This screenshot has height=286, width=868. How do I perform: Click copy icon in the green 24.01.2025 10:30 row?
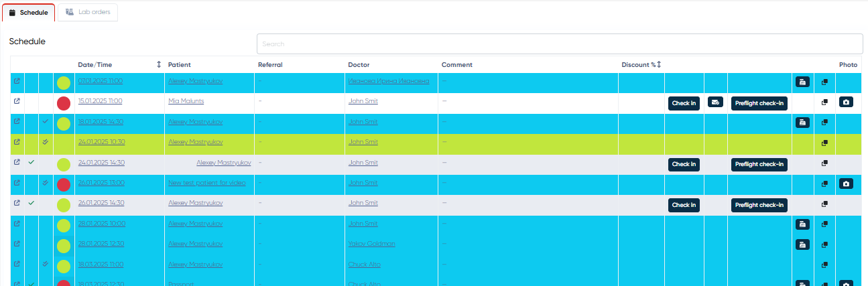click(824, 143)
